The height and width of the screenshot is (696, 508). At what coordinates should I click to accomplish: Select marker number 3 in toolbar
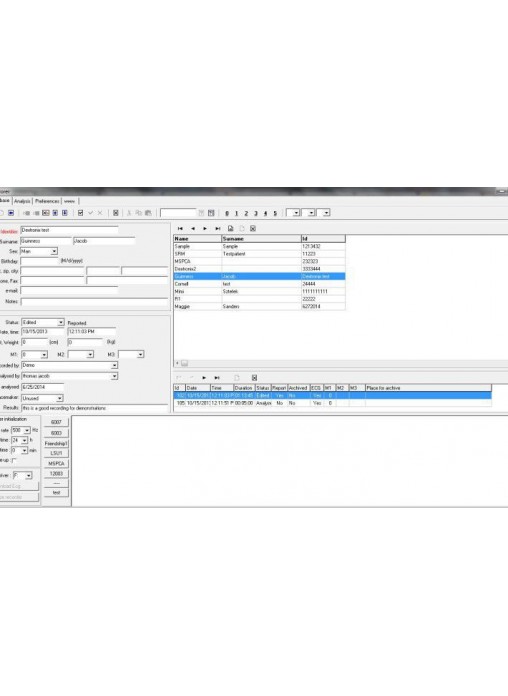[x=256, y=214]
